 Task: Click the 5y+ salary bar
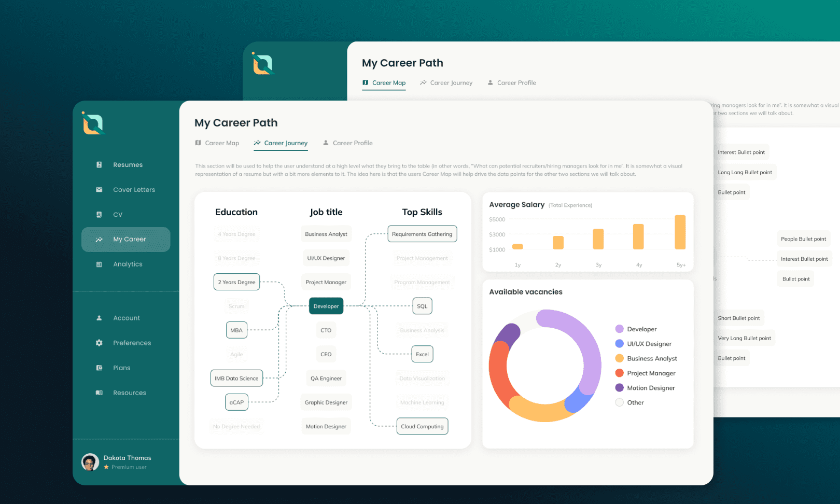(680, 232)
